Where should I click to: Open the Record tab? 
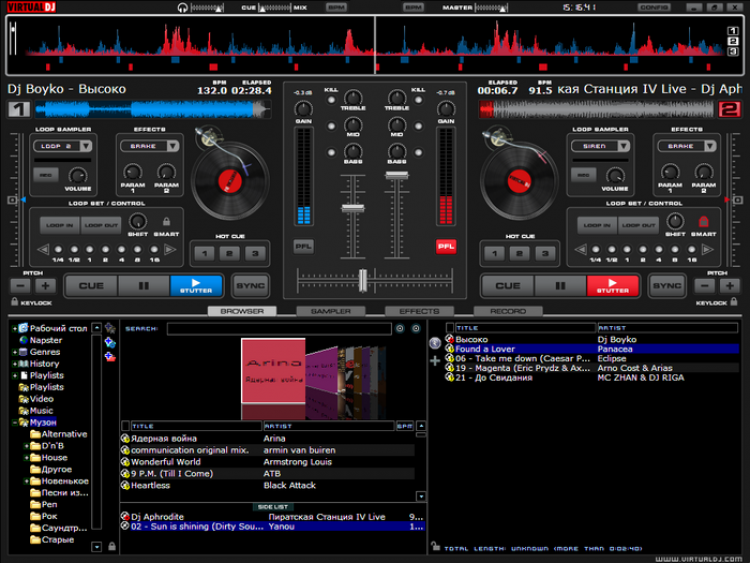tap(507, 311)
